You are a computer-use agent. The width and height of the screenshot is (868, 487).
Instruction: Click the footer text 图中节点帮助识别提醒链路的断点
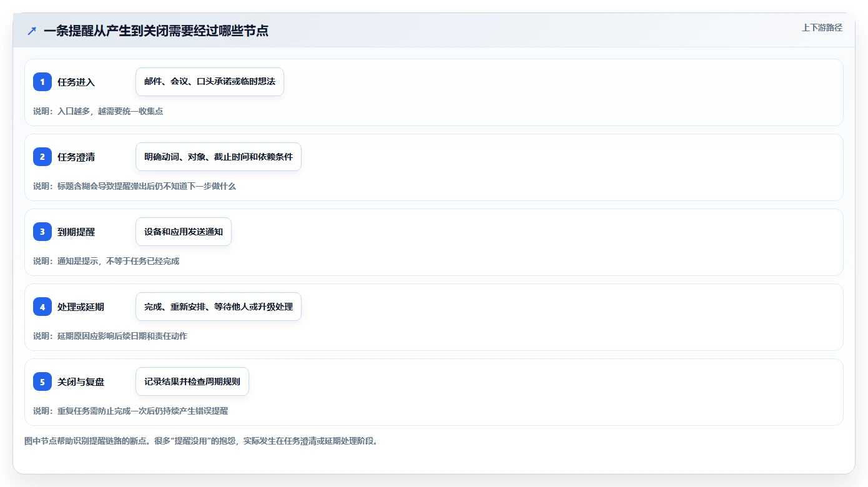click(x=201, y=441)
